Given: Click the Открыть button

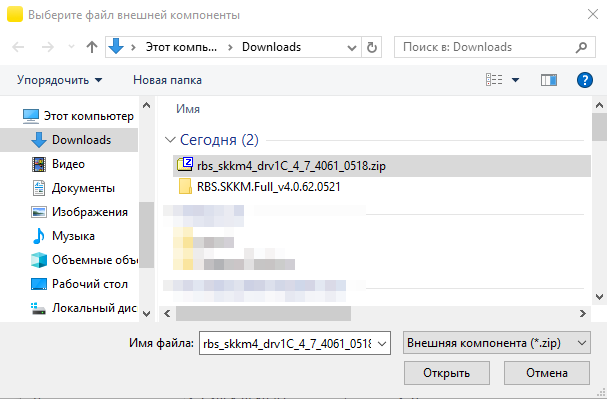Looking at the screenshot, I should point(447,373).
